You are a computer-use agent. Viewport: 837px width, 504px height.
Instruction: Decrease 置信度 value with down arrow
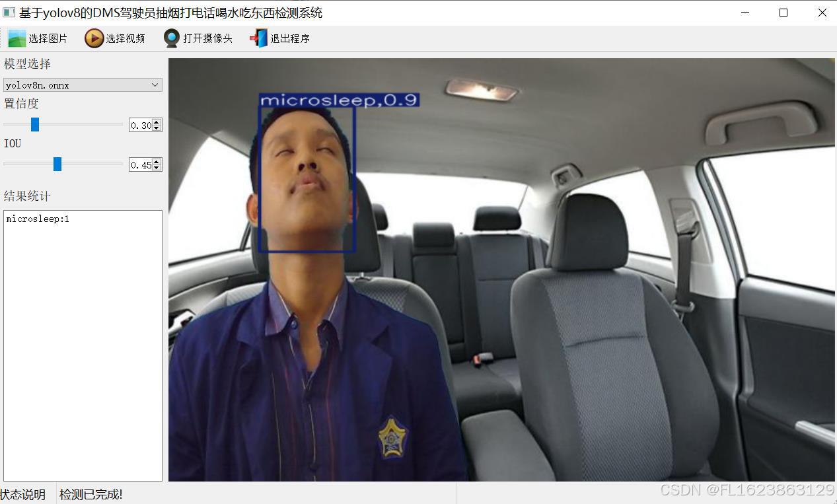(157, 127)
